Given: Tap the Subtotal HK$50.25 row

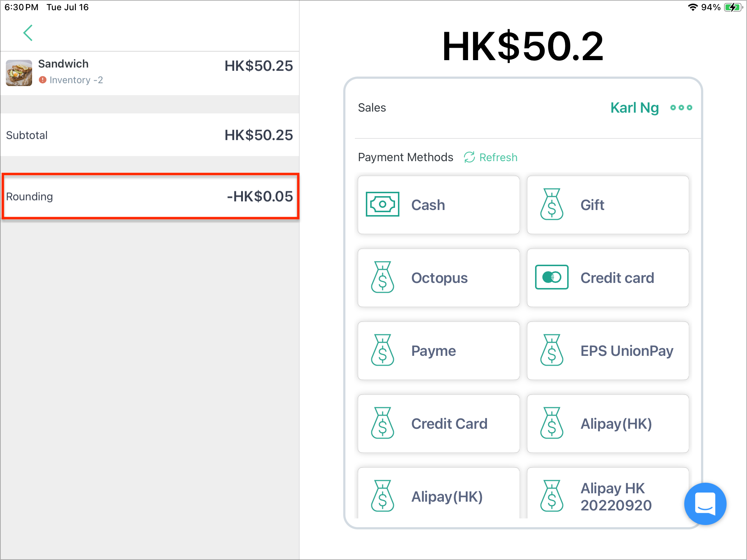Looking at the screenshot, I should click(150, 135).
